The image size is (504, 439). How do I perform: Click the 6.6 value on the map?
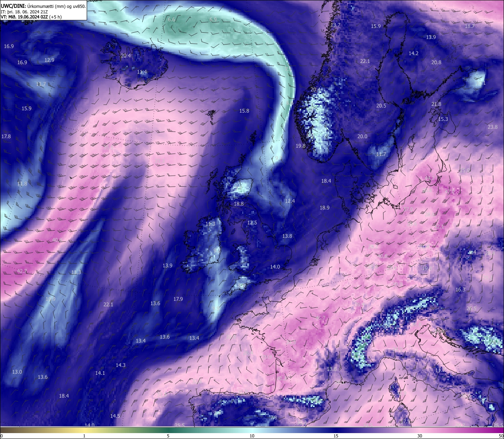click(x=171, y=20)
